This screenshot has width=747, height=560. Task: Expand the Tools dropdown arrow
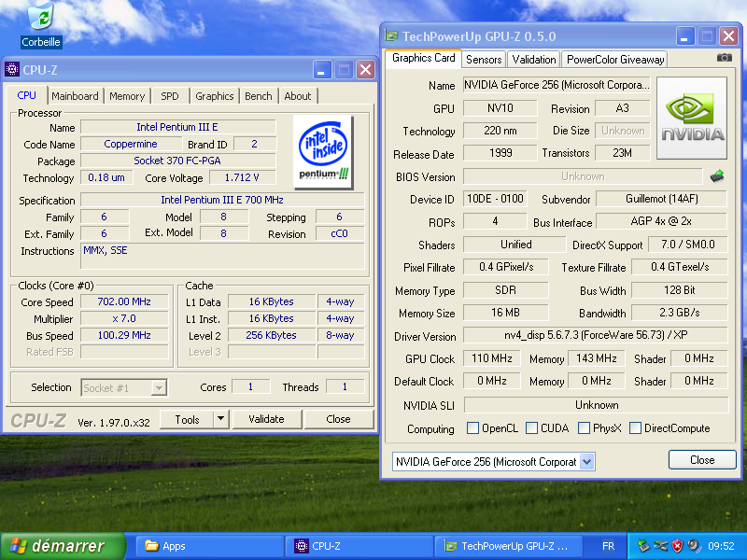(x=221, y=419)
